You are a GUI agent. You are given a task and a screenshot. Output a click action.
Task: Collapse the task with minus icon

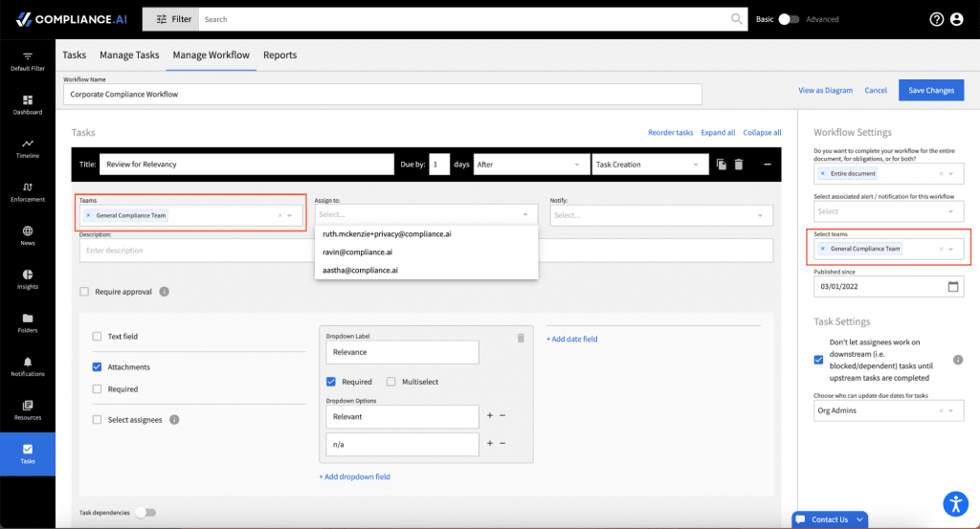point(767,165)
